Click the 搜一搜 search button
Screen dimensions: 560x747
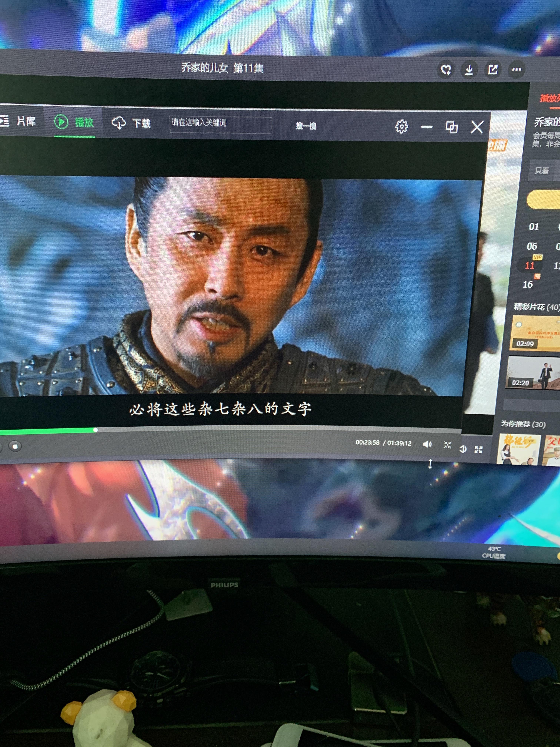306,126
